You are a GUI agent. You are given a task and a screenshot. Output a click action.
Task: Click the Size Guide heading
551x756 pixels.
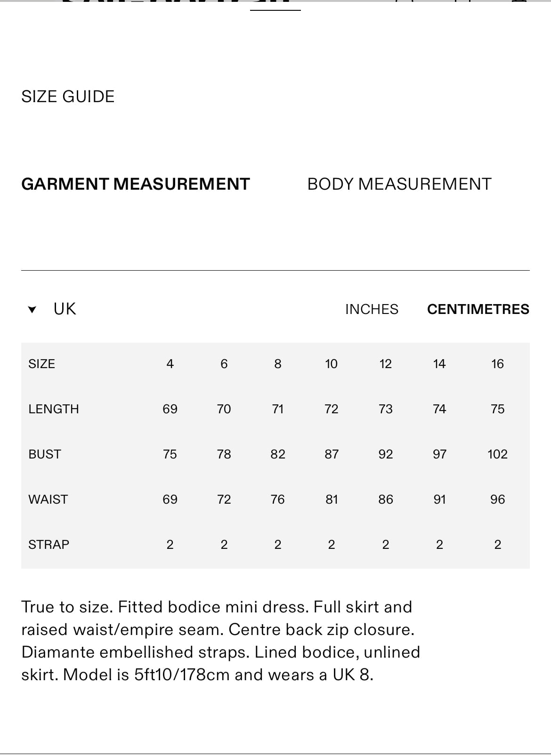point(68,97)
